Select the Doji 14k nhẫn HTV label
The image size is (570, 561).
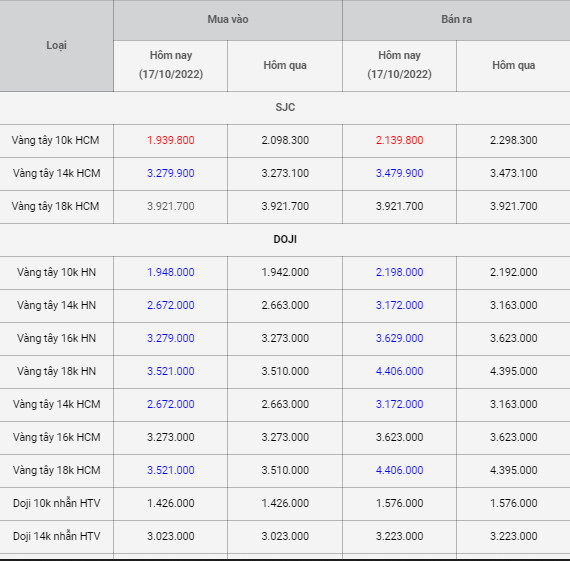click(56, 536)
